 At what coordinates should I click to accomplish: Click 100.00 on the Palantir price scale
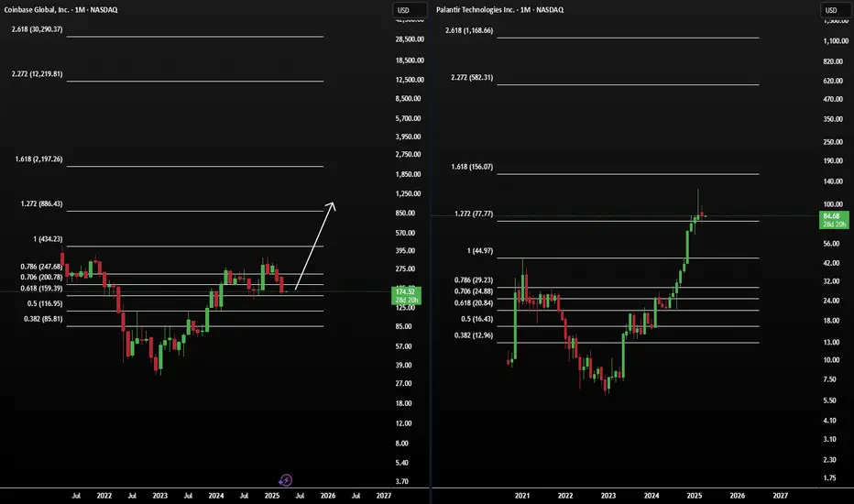tap(833, 204)
